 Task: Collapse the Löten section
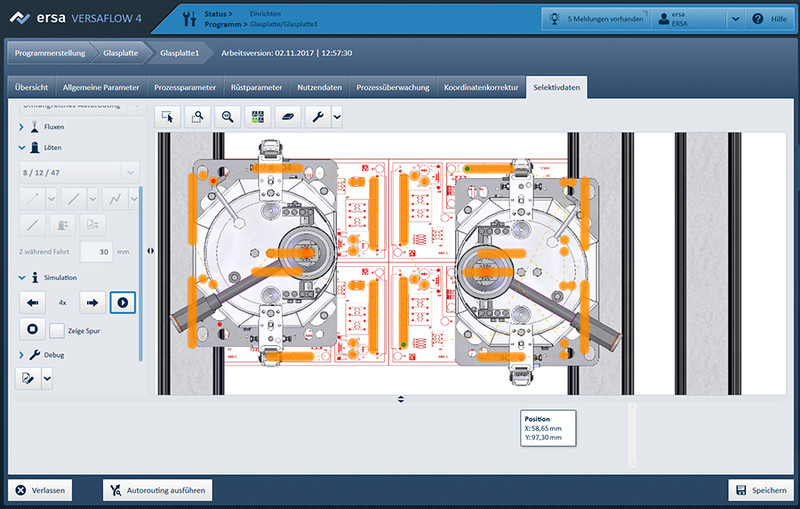(x=23, y=148)
